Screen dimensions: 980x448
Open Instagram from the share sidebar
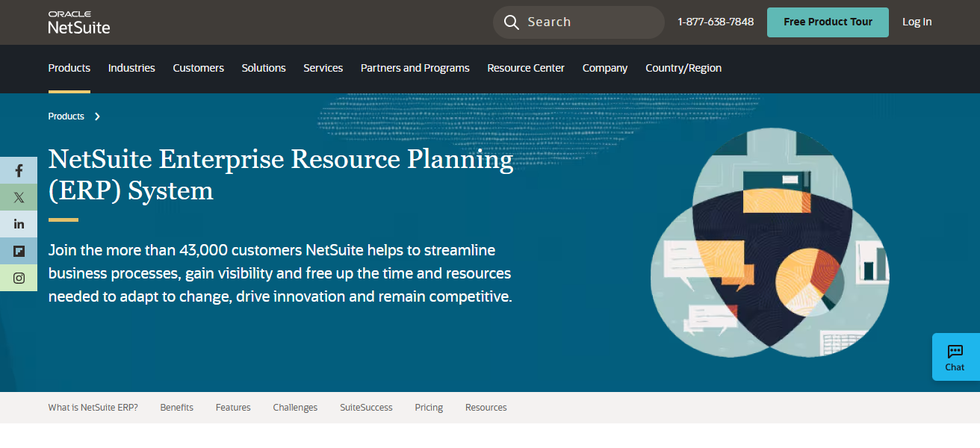point(19,277)
